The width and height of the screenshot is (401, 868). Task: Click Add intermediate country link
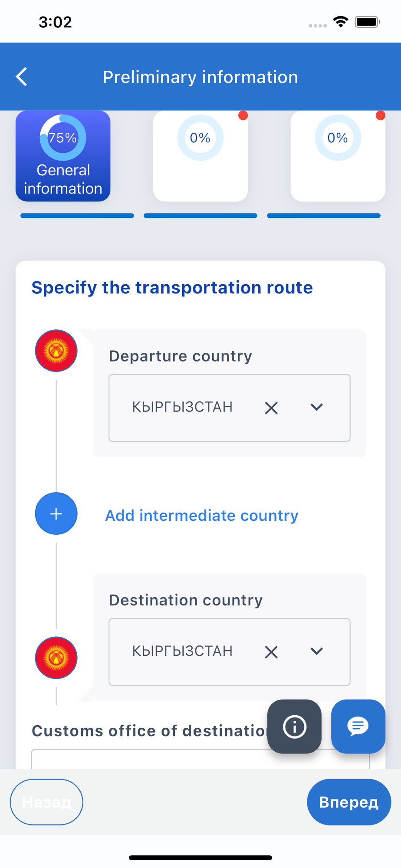point(202,516)
